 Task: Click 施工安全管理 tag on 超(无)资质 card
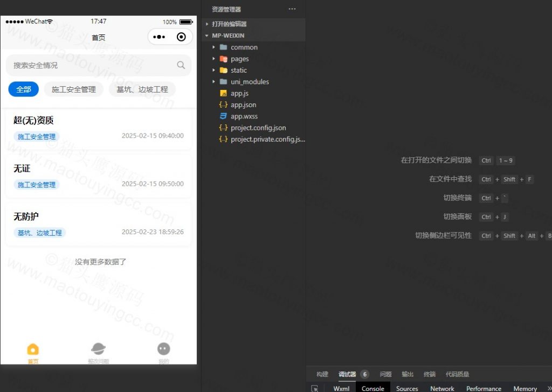pos(37,136)
